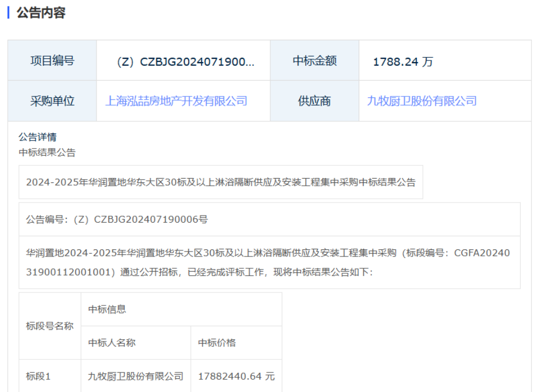Image resolution: width=538 pixels, height=392 pixels.
Task: Select the truncated project number (Z) CZBJG2024071900...
Action: [186, 62]
